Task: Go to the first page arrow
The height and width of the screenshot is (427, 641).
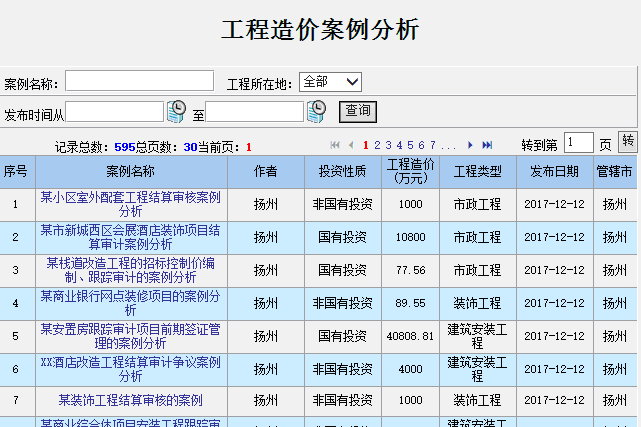Action: [x=335, y=145]
